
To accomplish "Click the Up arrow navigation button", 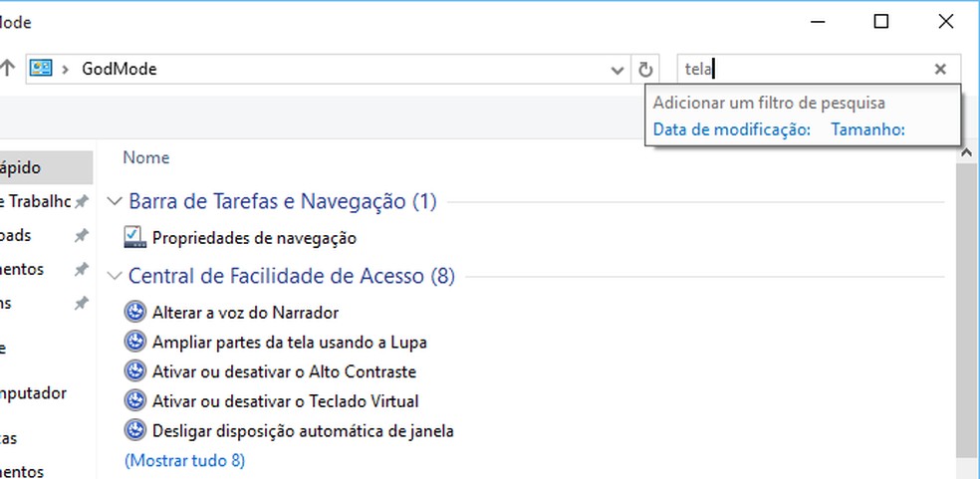I will point(7,69).
